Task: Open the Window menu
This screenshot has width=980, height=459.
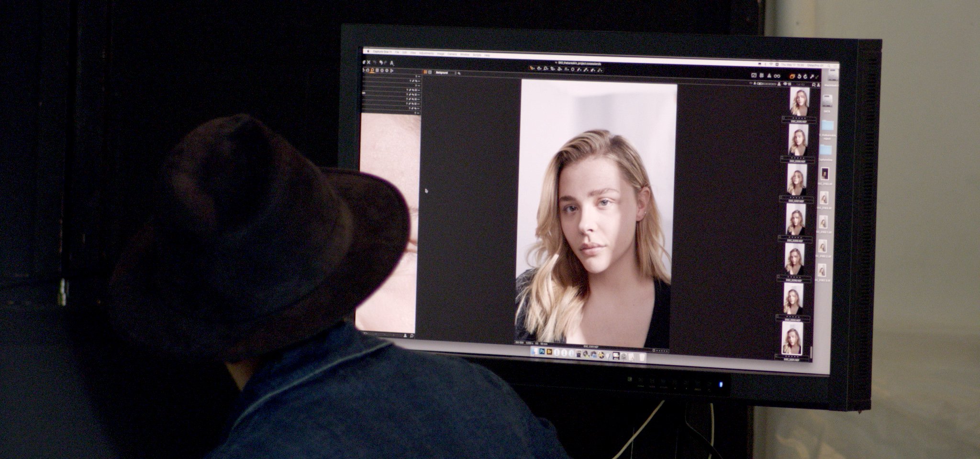Action: 465,55
